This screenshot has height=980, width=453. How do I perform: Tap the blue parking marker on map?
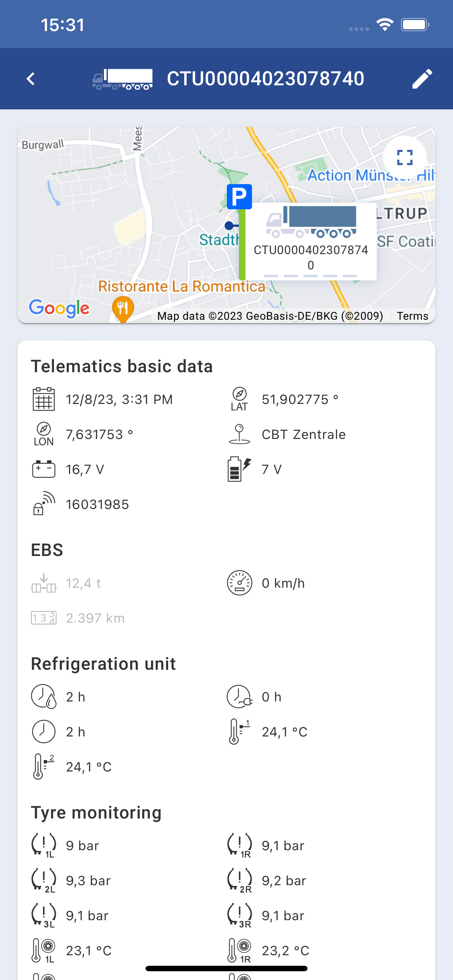pyautogui.click(x=239, y=197)
